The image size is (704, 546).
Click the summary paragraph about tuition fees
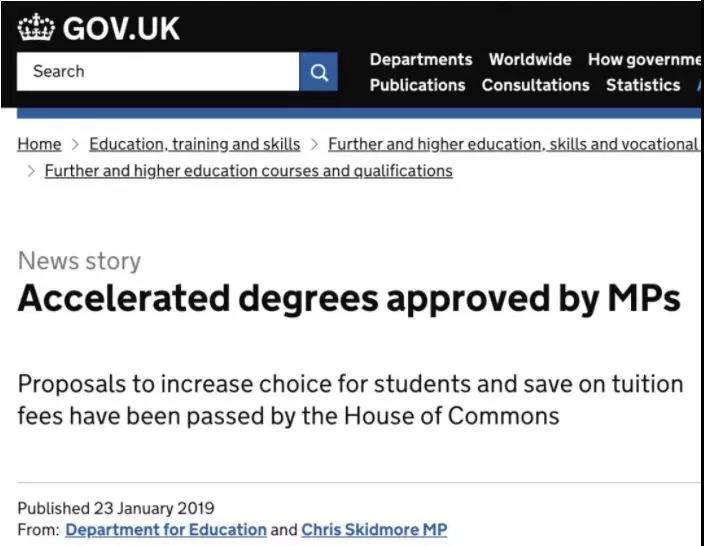pyautogui.click(x=349, y=399)
